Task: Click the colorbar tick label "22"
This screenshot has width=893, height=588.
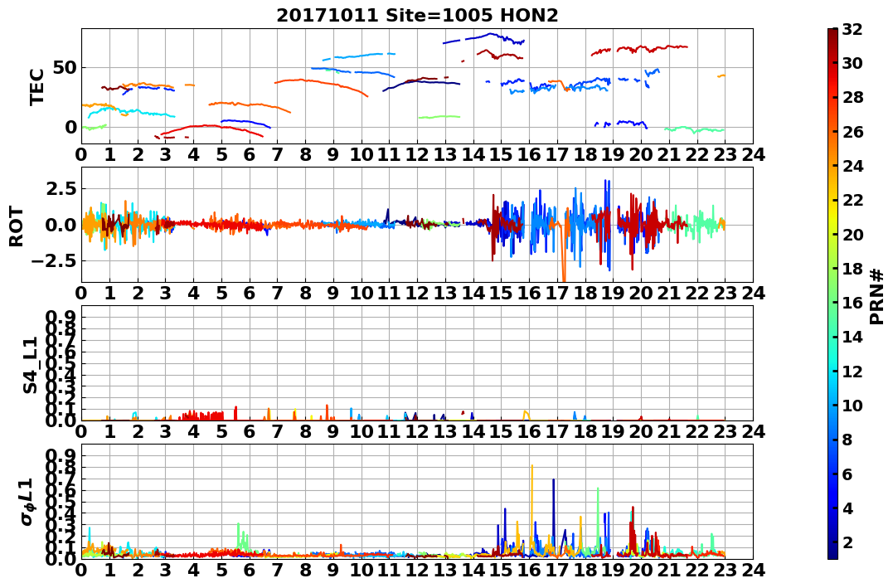Action: coord(852,200)
